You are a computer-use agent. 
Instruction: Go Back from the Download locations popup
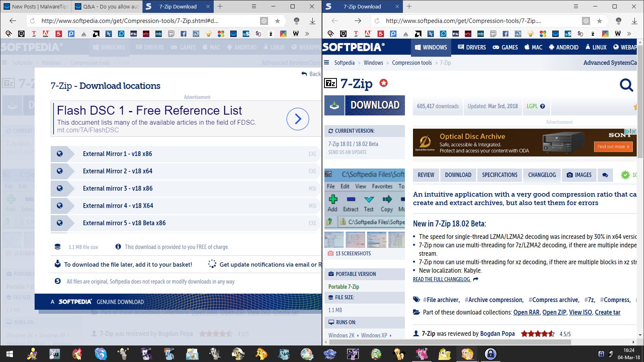[311, 74]
